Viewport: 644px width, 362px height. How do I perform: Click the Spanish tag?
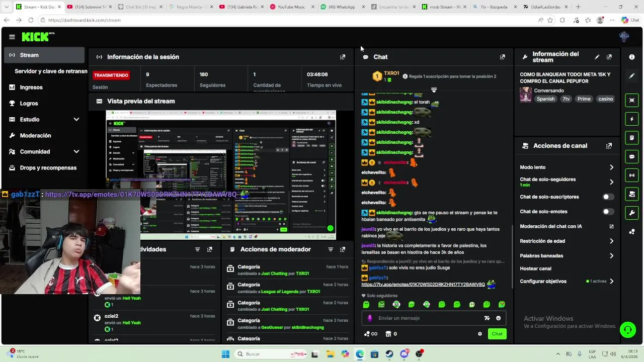point(545,99)
